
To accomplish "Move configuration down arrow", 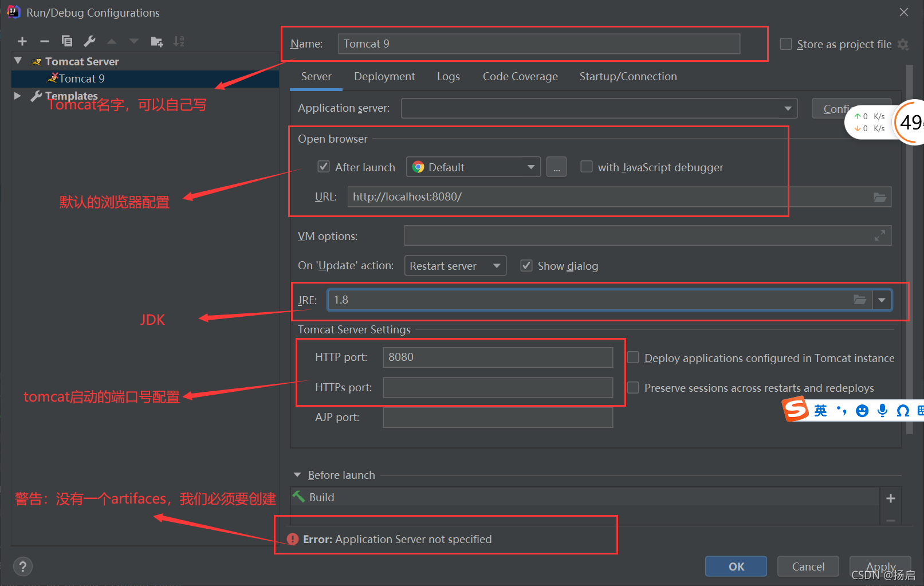I will (x=134, y=41).
